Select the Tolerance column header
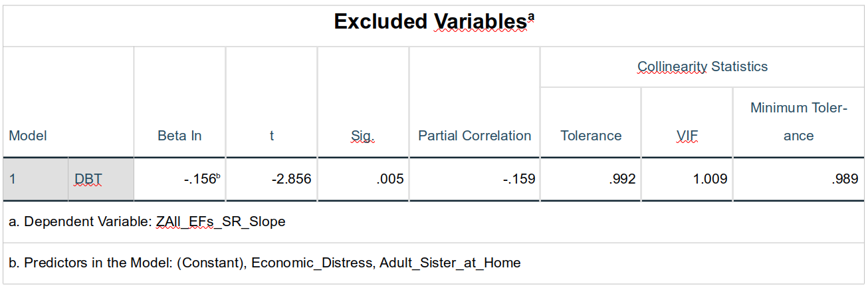Screen dimensions: 868x288 click(x=591, y=136)
